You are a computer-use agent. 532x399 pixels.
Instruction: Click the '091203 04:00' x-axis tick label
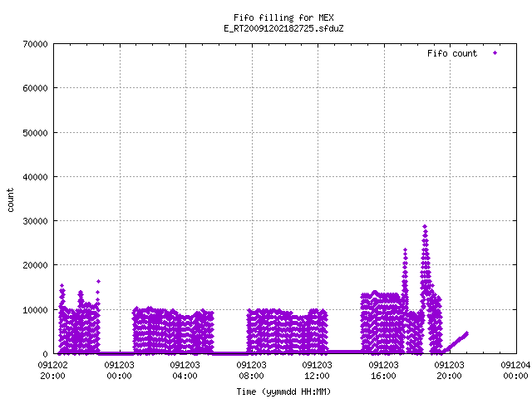(x=185, y=370)
